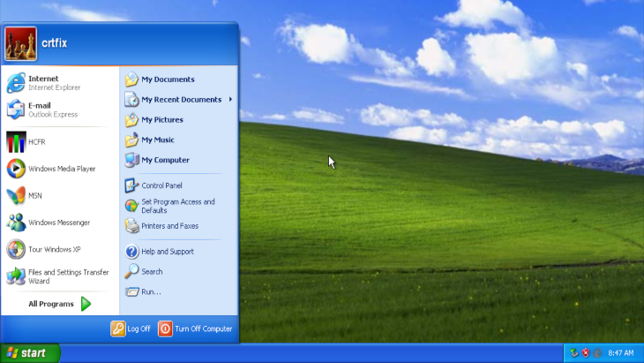Image resolution: width=644 pixels, height=363 pixels.
Task: Click the crtfix user account picture
Action: [20, 43]
